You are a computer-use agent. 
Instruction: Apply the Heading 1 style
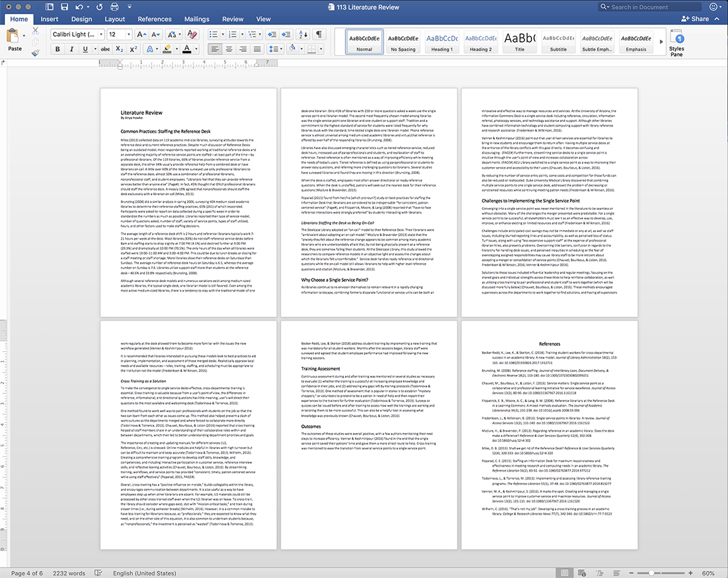pos(442,42)
